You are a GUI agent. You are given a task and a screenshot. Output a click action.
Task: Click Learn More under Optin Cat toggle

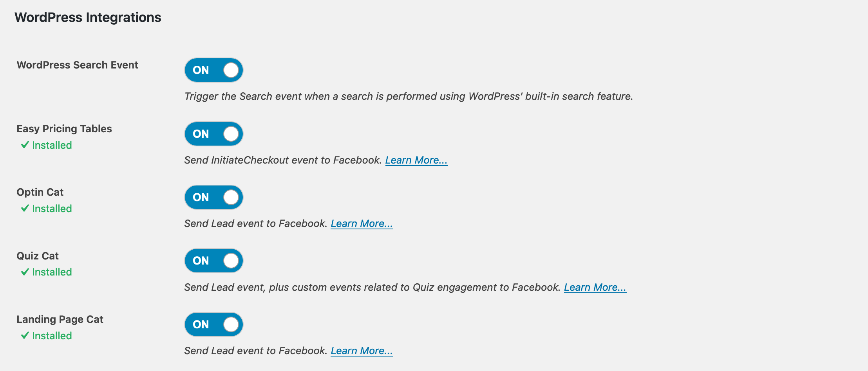point(362,223)
